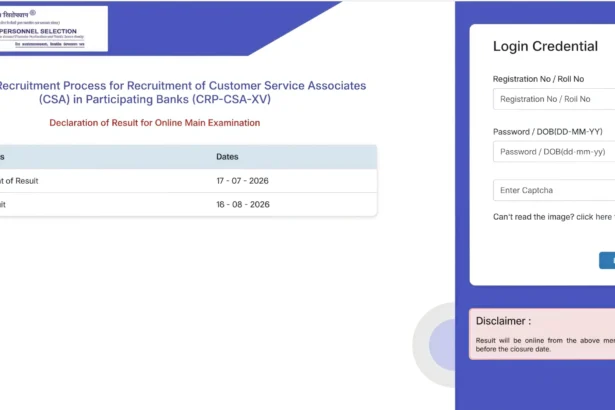The image size is (615, 410).
Task: Select the date 17 - 07 - 2026
Action: point(242,181)
